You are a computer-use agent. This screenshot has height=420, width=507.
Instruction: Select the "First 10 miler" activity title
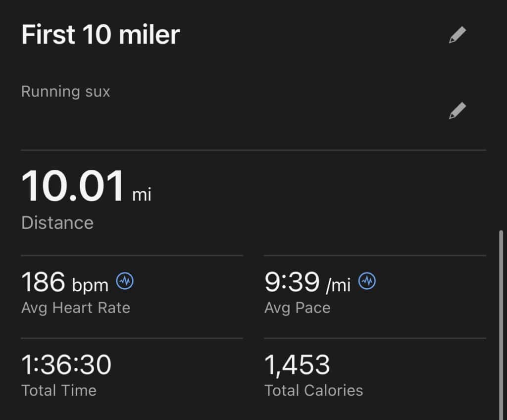[101, 35]
